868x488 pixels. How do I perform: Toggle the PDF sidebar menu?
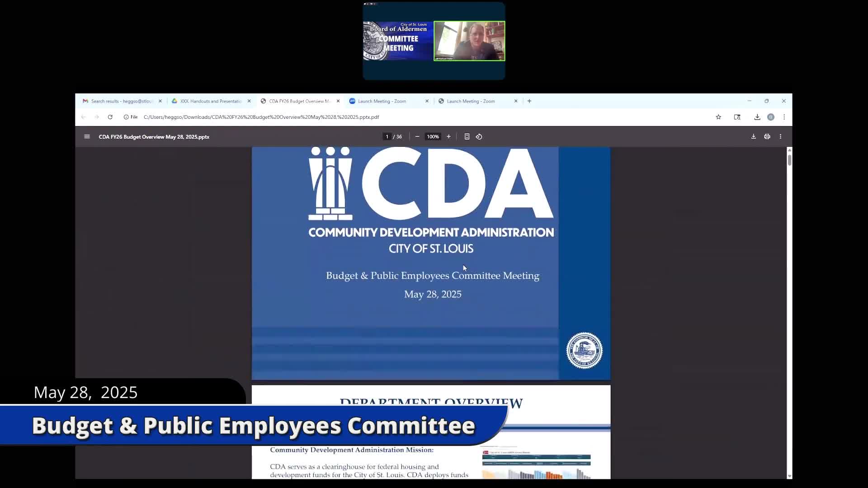click(x=87, y=136)
